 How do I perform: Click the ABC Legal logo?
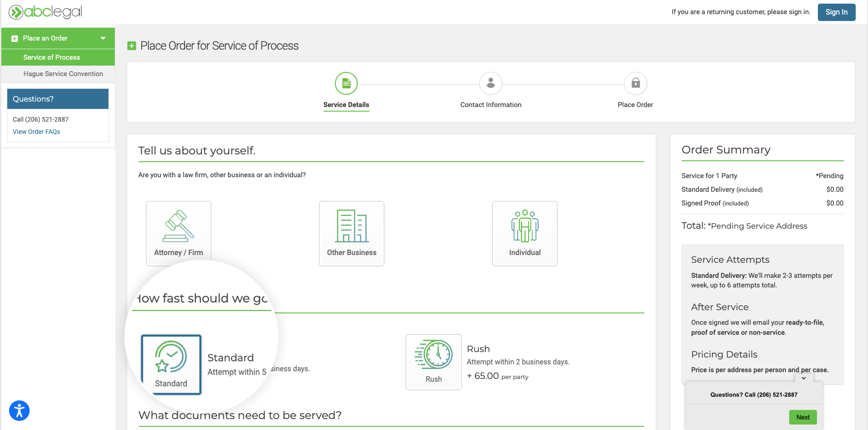coord(46,12)
